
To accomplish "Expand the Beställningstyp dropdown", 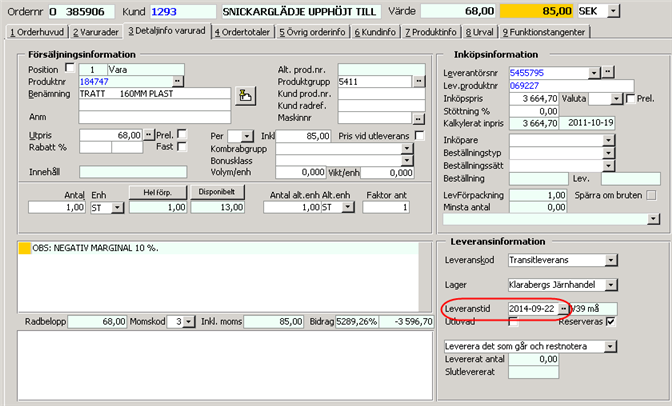I will point(609,153).
